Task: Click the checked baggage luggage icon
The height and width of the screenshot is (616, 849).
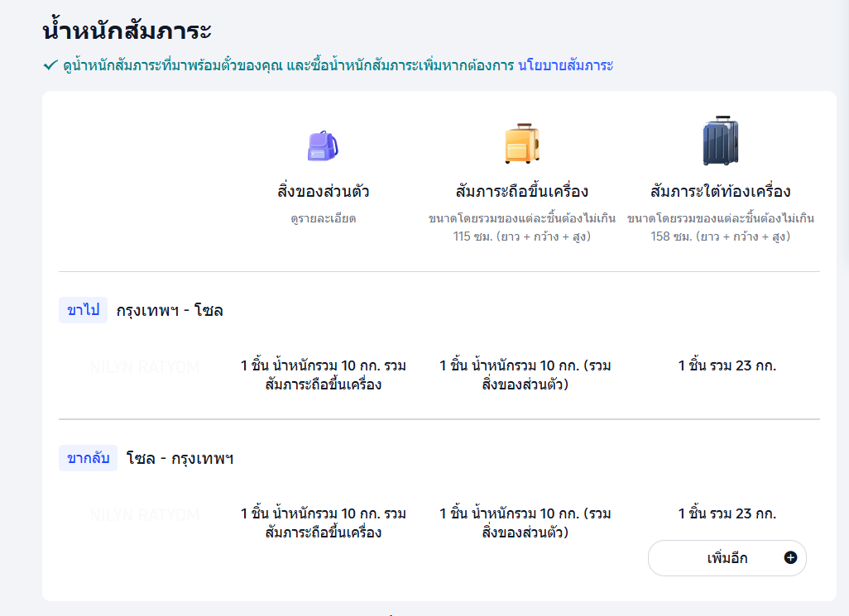Action: tap(718, 141)
